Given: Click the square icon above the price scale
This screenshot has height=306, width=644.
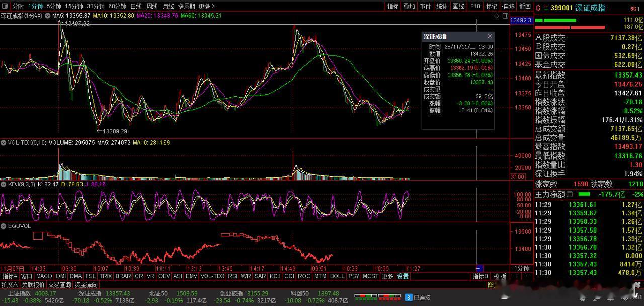Looking at the screenshot, I should pos(505,16).
